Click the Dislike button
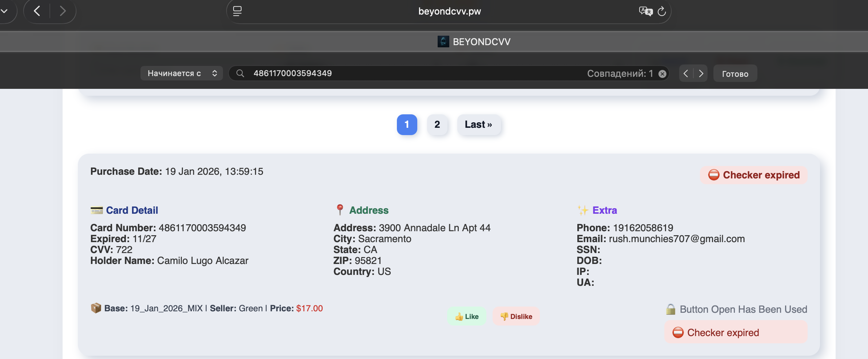The image size is (868, 359). 516,316
